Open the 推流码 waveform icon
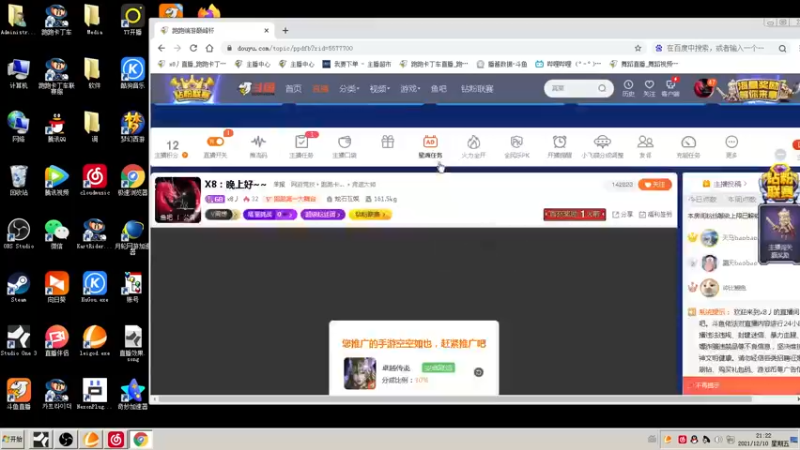Viewport: 800px width, 450px height. 258,141
